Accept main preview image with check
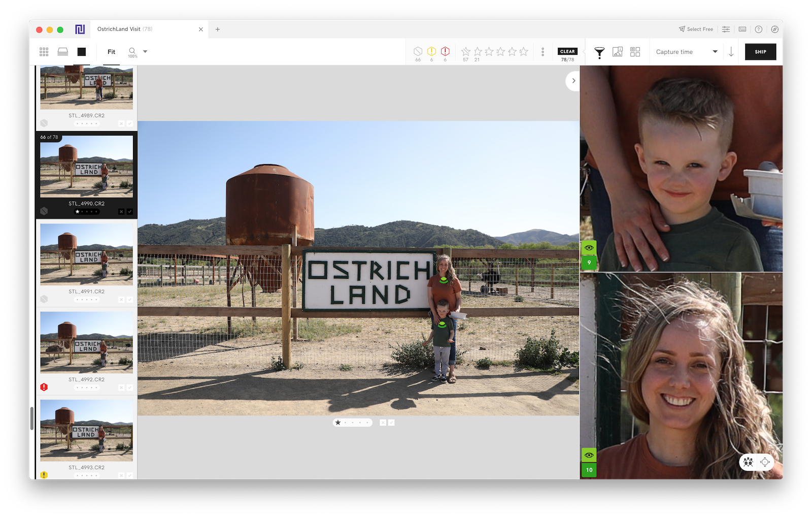Viewport: 812px width, 518px height. [391, 423]
